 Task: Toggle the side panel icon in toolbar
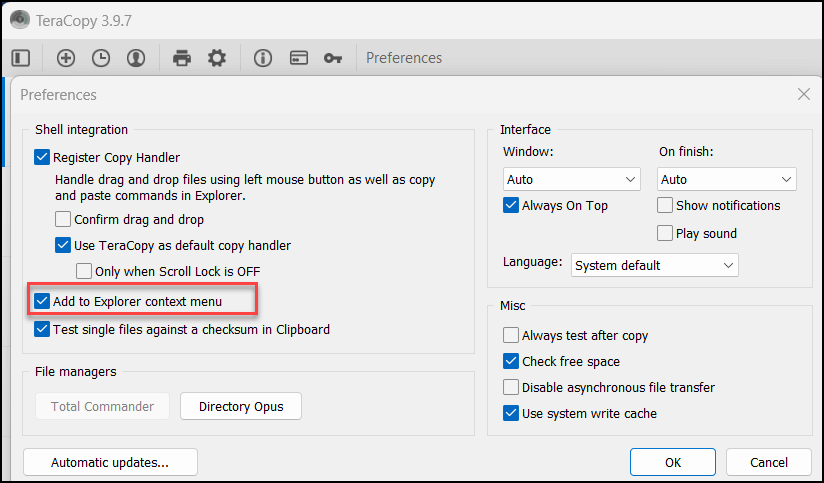click(x=21, y=58)
